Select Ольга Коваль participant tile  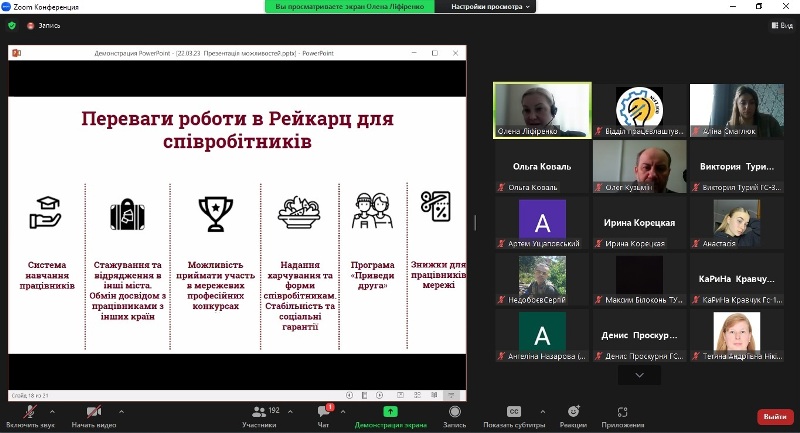[542, 167]
